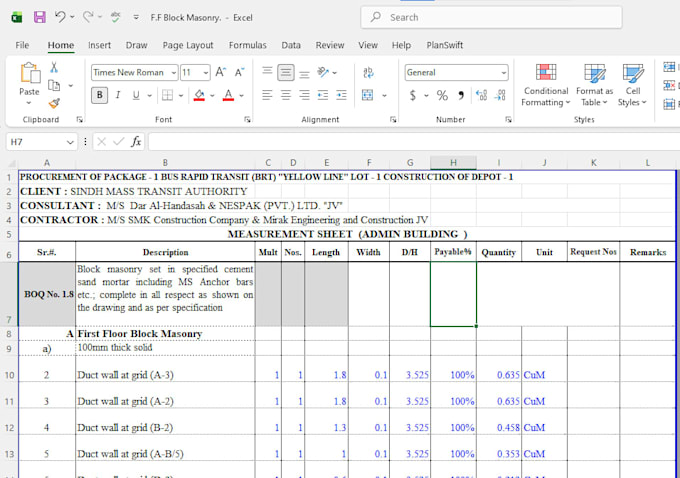
Task: Open the font size dropdown
Action: click(x=206, y=72)
